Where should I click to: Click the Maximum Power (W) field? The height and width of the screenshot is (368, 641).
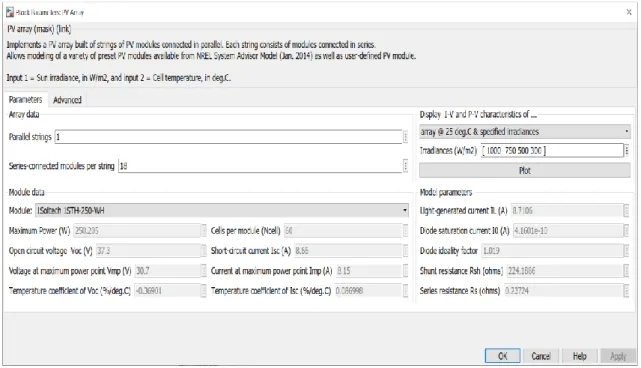pyautogui.click(x=137, y=231)
